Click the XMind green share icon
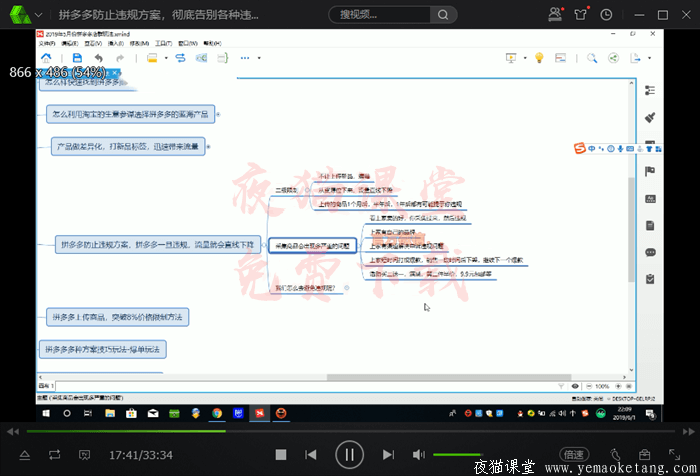 coord(613,58)
